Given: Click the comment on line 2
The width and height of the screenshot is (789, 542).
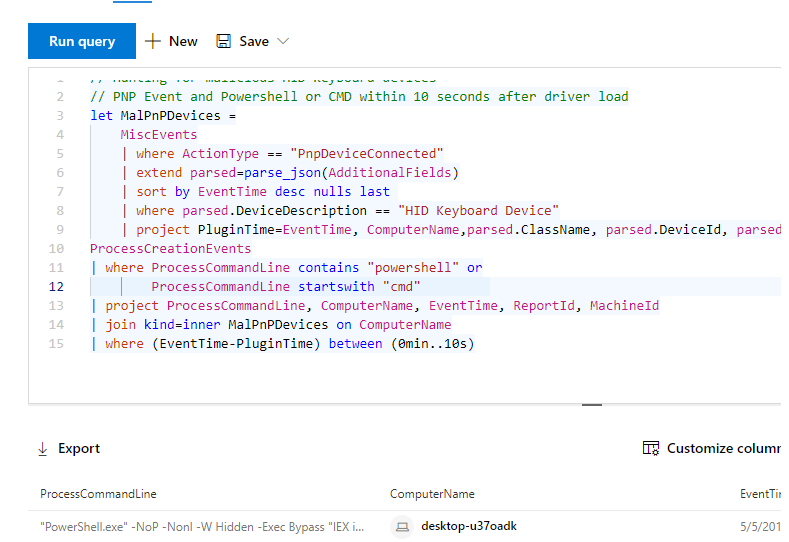Looking at the screenshot, I should (x=359, y=96).
